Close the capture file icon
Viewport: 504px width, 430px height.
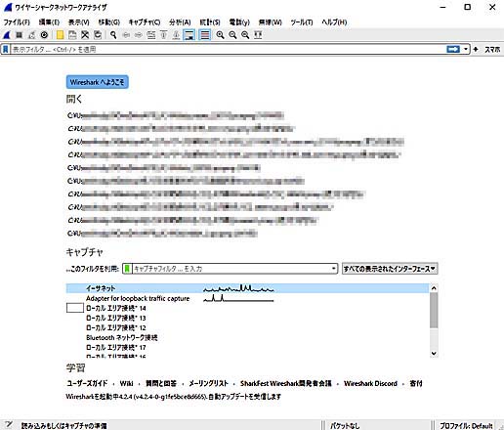coord(85,35)
